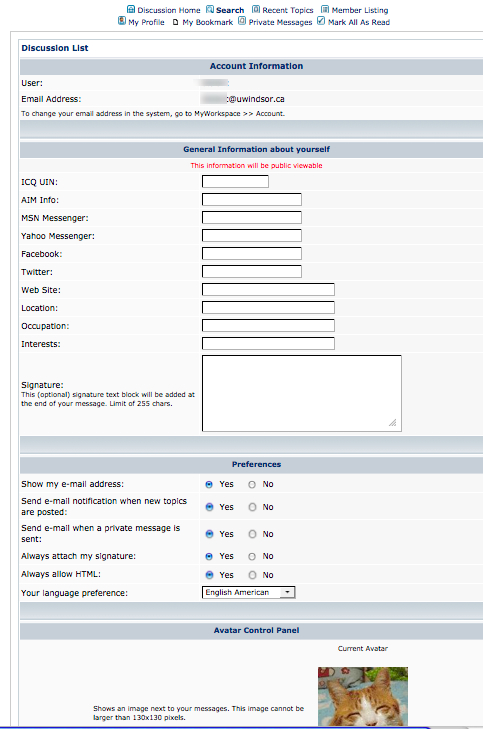
Task: Click the AIM Info input field
Action: 252,199
